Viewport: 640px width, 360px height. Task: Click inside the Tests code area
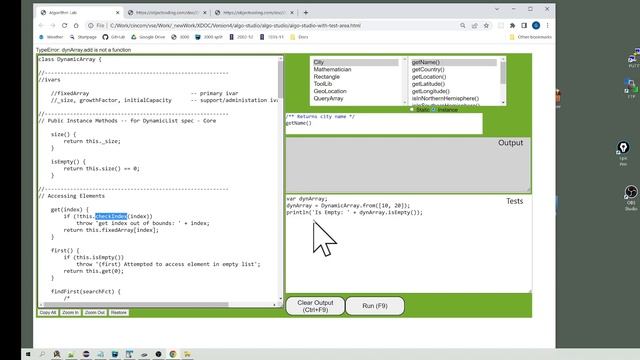click(x=408, y=243)
